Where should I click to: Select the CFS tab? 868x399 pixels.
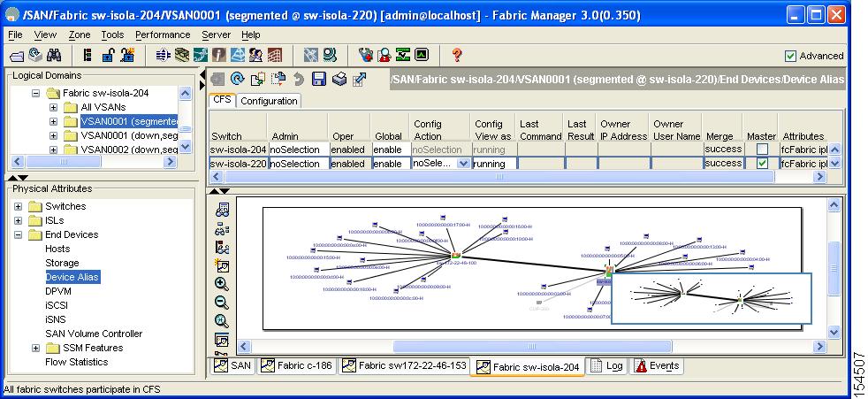pos(222,100)
